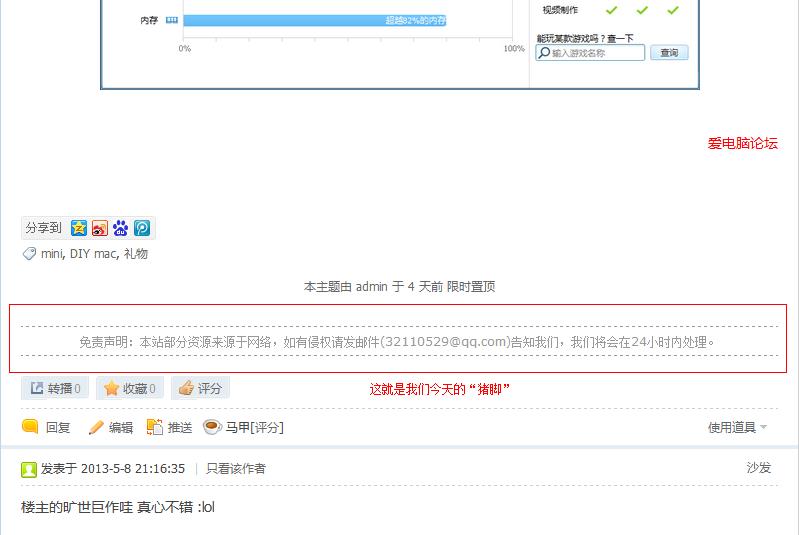Click the 收藏 favorite star button
Screen dimensions: 799x535
coord(130,388)
